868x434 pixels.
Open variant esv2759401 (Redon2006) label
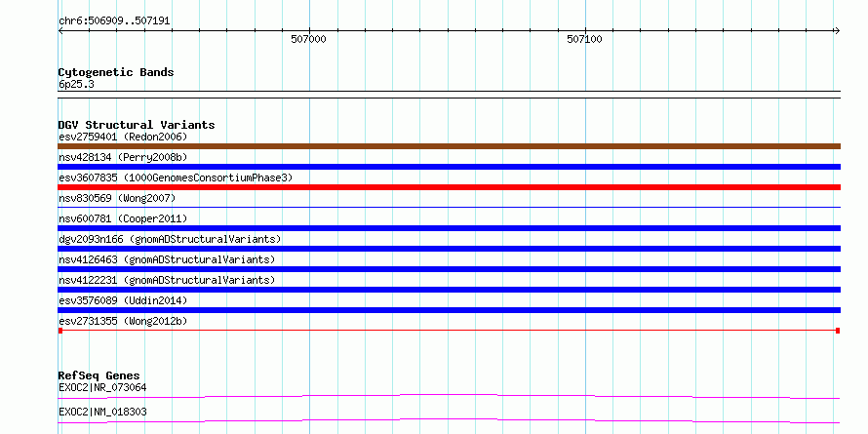[x=123, y=137]
